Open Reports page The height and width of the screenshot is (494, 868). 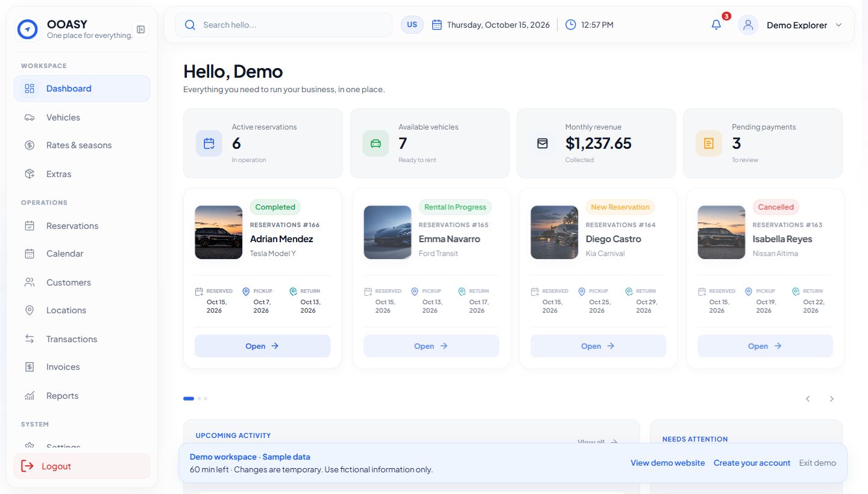82,396
